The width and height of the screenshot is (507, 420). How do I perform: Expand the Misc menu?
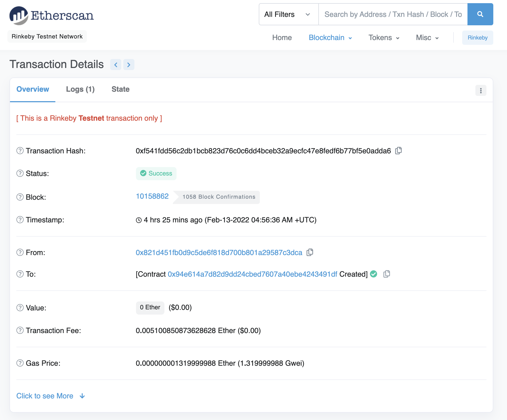tap(427, 38)
